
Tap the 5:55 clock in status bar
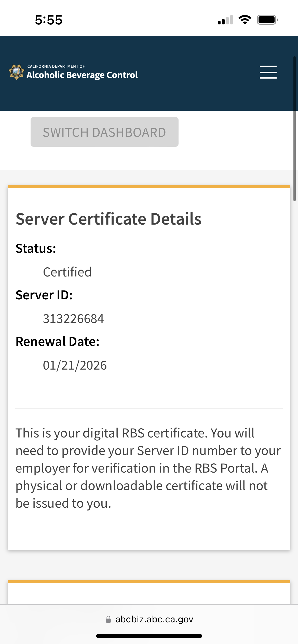coord(49,20)
